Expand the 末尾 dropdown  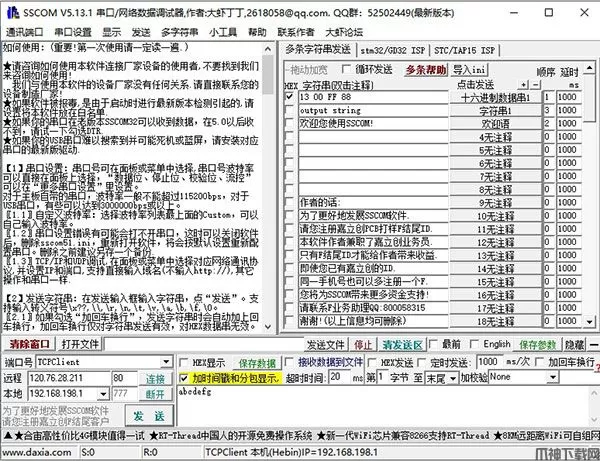pos(453,378)
